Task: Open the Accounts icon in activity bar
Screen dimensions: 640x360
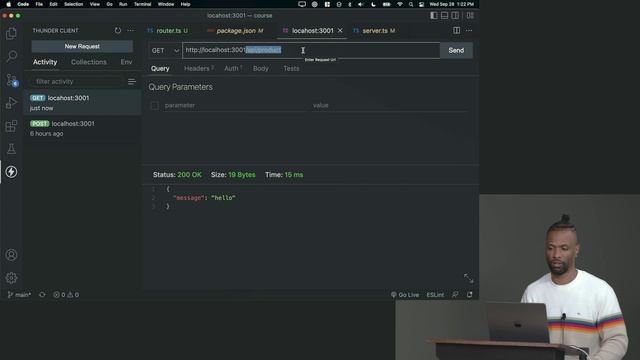Action: tap(11, 255)
